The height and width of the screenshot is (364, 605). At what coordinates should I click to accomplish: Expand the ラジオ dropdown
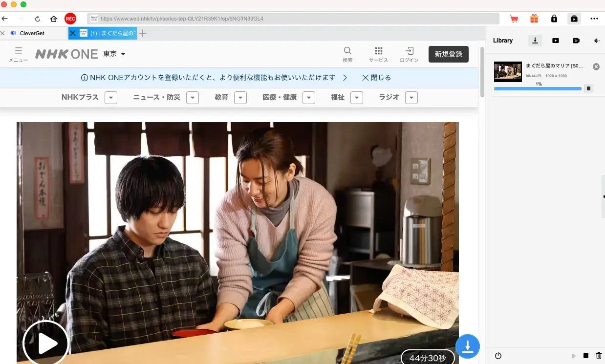[x=411, y=98]
